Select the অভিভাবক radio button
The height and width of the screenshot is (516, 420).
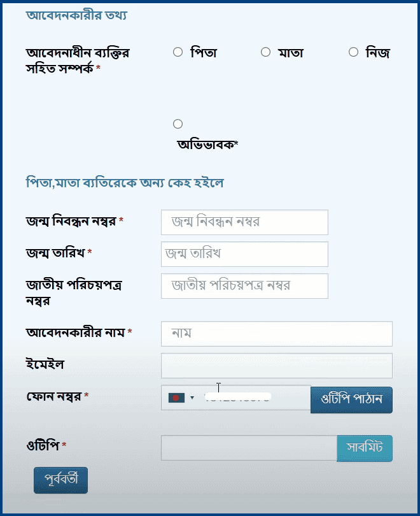pyautogui.click(x=177, y=124)
